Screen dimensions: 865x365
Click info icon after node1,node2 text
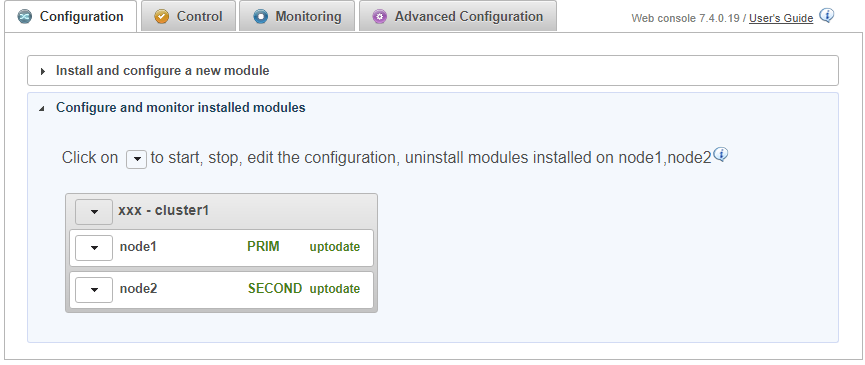point(720,154)
